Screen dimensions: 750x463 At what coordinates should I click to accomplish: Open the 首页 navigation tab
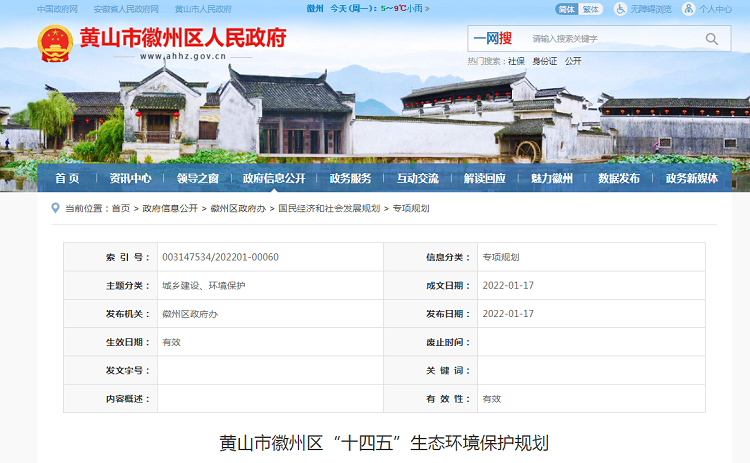tap(67, 178)
